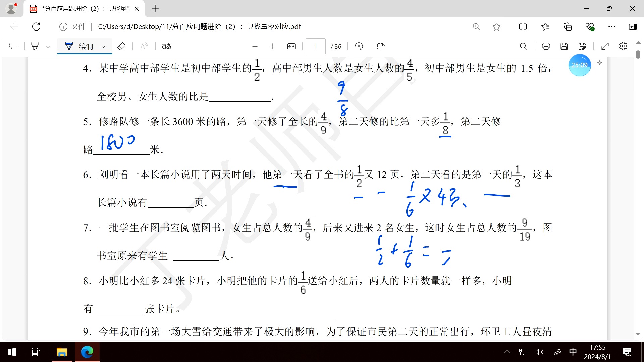The width and height of the screenshot is (644, 362).
Task: Open PDF viewer settings gear
Action: tap(623, 46)
